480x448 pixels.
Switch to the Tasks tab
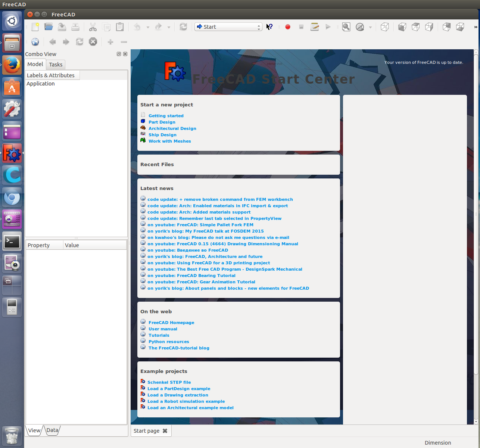pyautogui.click(x=56, y=65)
